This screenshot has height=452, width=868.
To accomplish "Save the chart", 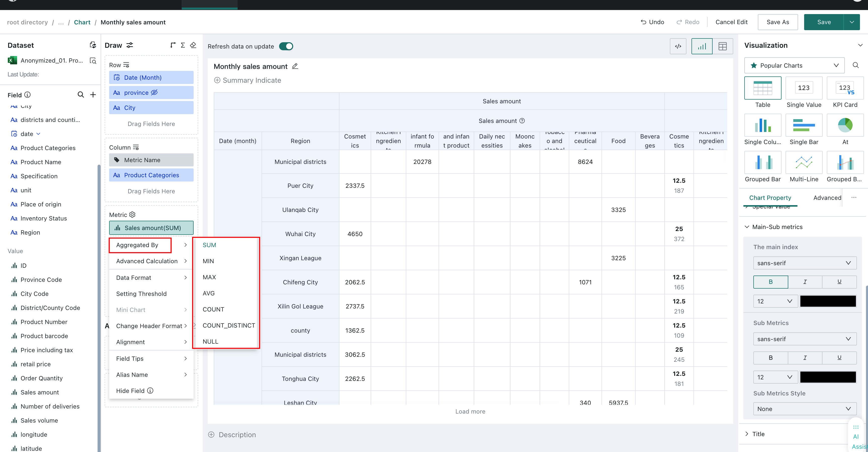I will coord(824,22).
